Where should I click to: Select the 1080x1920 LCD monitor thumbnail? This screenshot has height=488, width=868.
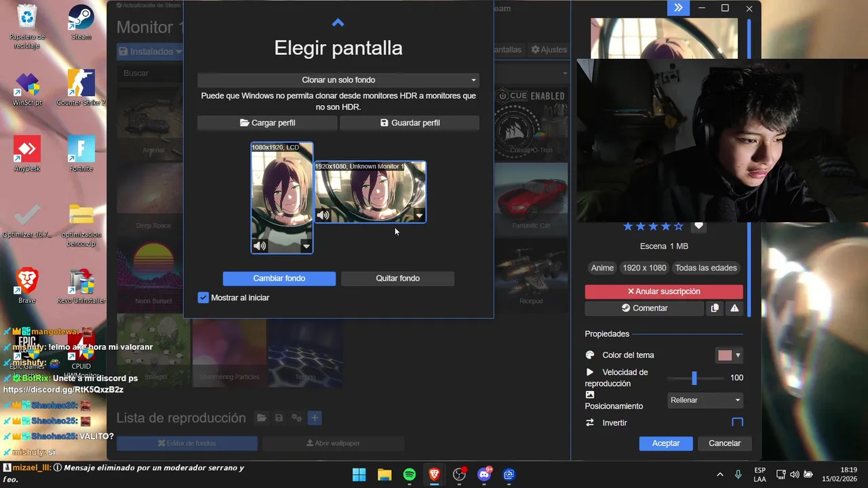coord(282,198)
